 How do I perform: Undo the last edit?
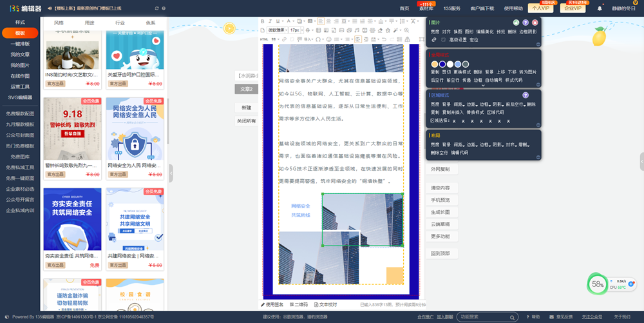coord(384,39)
